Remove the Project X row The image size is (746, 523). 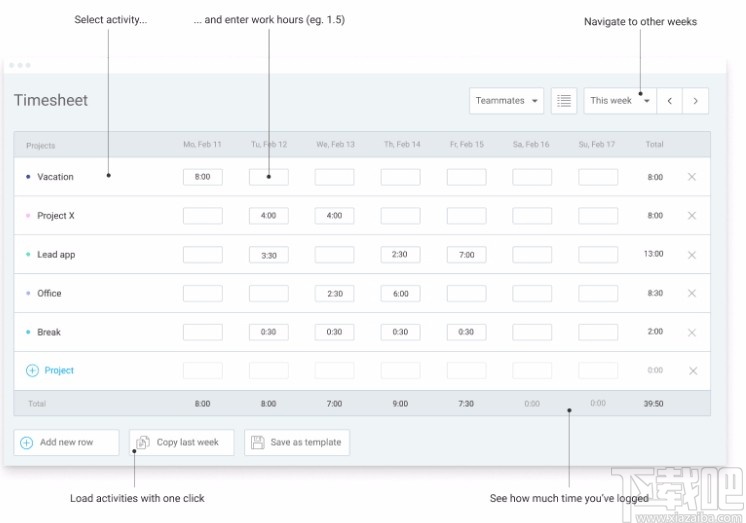click(692, 216)
